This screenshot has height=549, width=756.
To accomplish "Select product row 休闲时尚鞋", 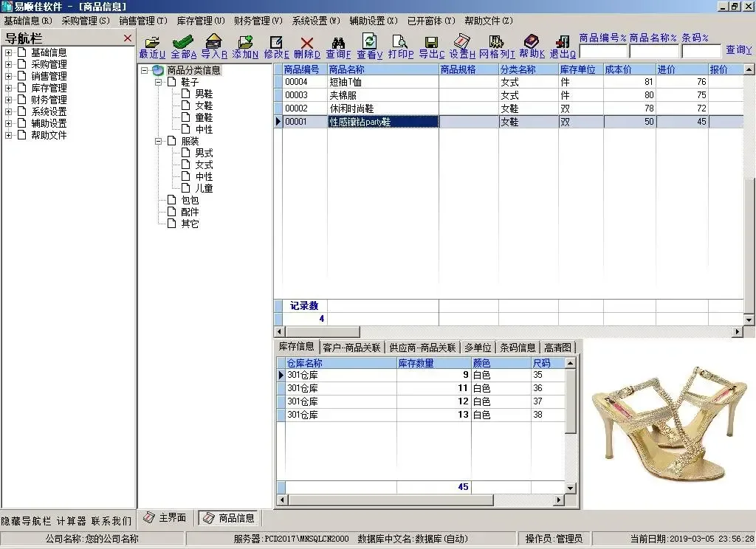I will pos(509,108).
